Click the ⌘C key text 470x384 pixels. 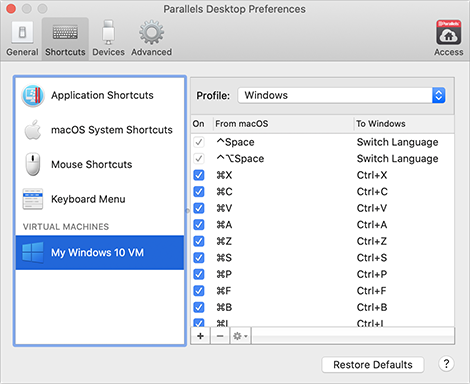tap(224, 192)
